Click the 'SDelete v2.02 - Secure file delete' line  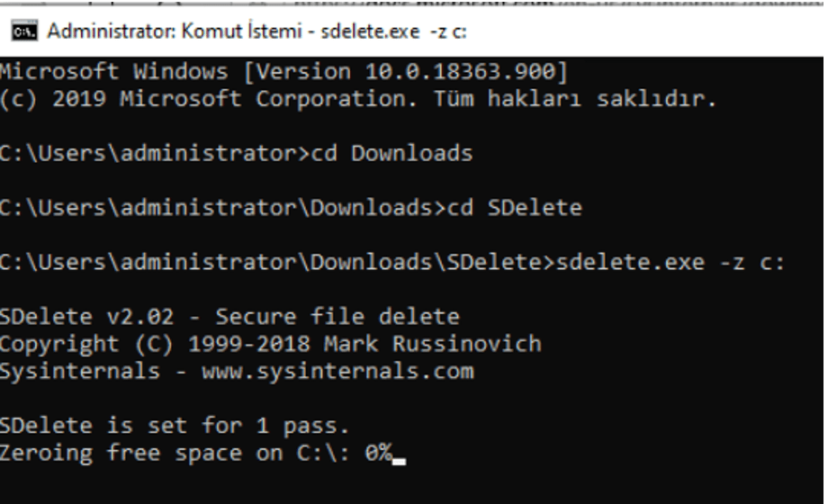[229, 317]
